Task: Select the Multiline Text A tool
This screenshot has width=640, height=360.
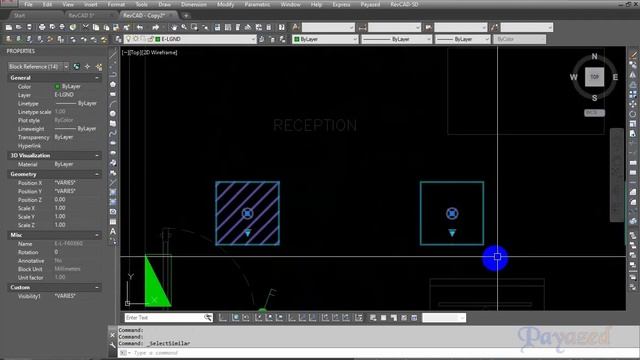Action: pos(113,231)
